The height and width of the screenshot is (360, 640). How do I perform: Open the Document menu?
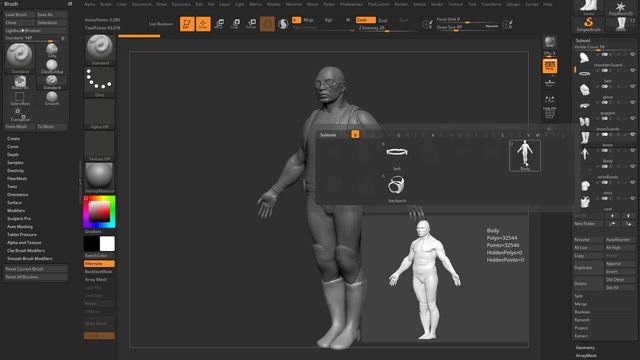click(x=141, y=4)
